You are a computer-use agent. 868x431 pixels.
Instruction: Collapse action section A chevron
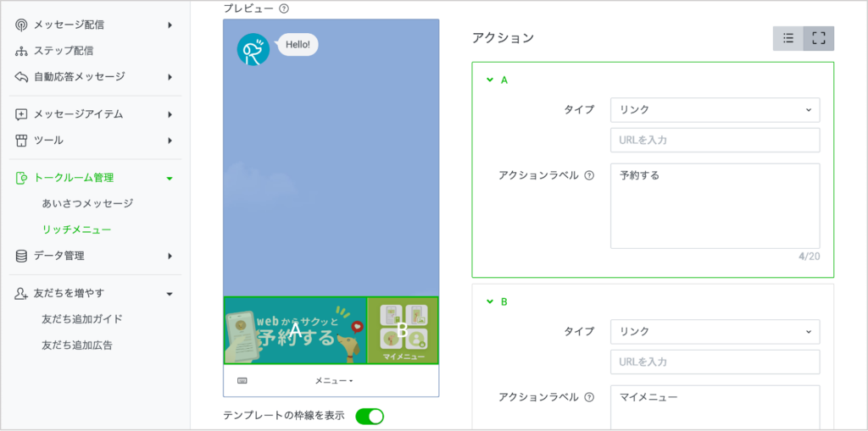click(x=489, y=80)
